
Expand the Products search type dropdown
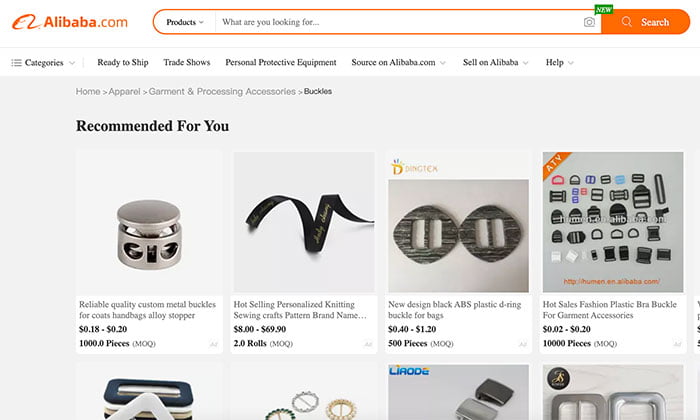point(185,22)
